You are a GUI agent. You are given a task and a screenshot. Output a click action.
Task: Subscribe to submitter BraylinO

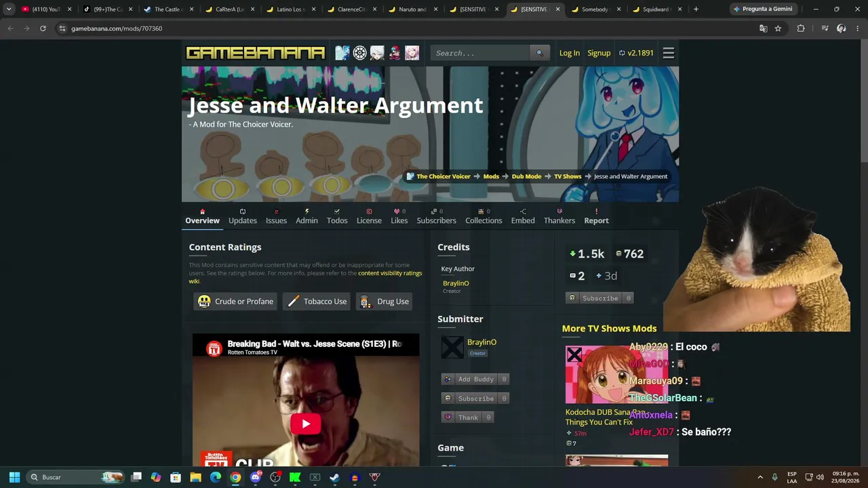[475, 399]
